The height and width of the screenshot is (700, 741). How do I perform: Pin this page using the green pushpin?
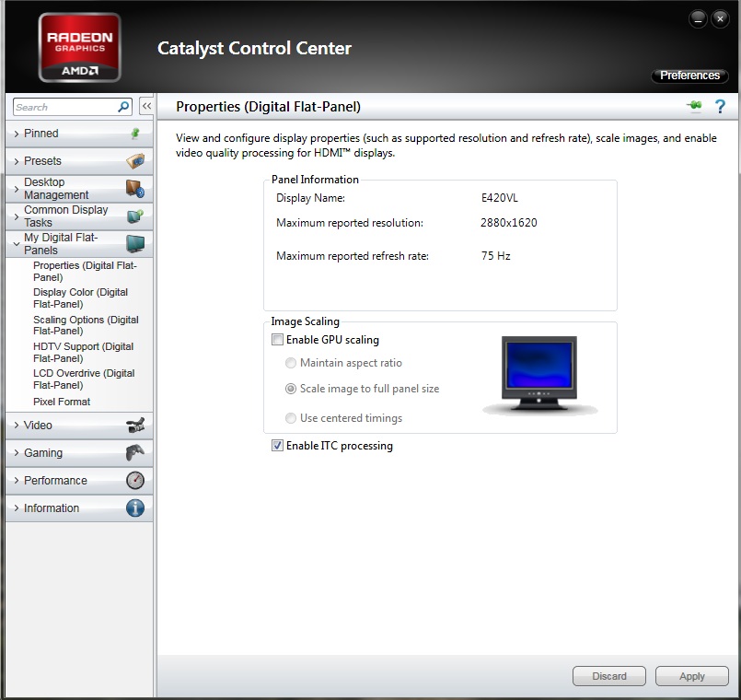coord(694,106)
